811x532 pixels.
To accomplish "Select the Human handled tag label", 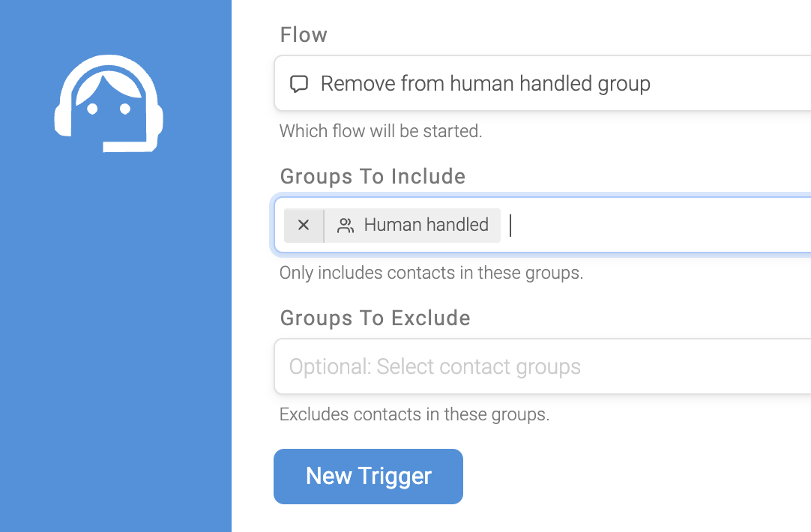I will pyautogui.click(x=426, y=225).
